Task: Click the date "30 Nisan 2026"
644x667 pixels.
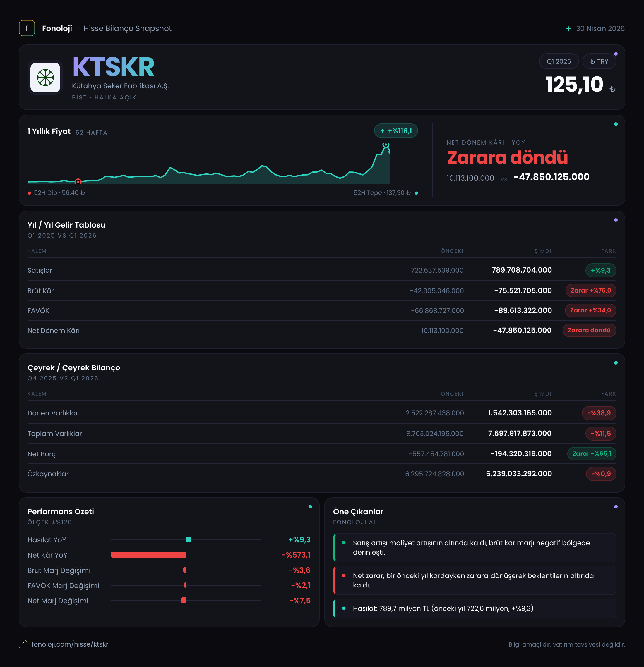Action: point(600,29)
